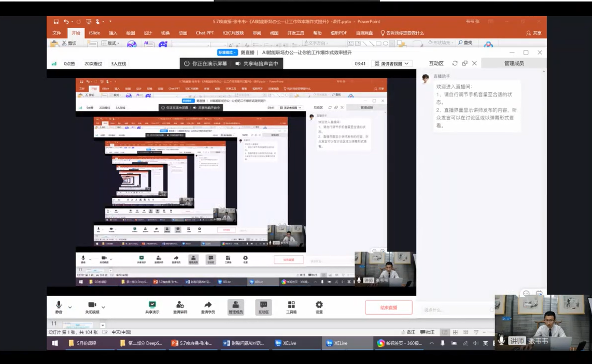Toggle the 互动区 chat panel button
Viewport: 592px width, 364px height.
[x=263, y=306]
